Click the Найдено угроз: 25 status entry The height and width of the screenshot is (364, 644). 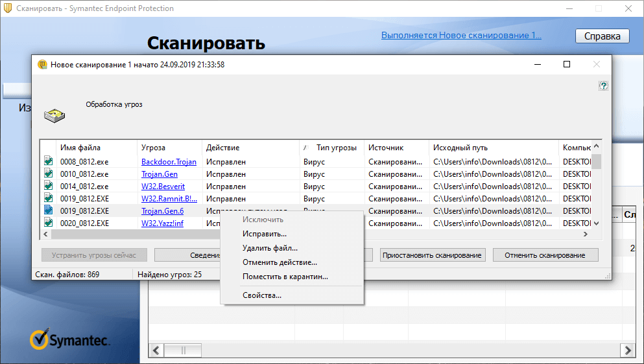[170, 274]
